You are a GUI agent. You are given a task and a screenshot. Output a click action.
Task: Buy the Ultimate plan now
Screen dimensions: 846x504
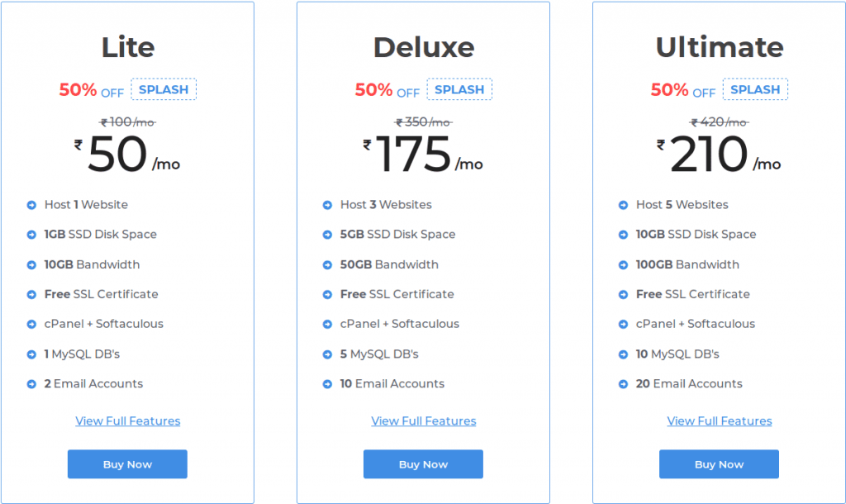[x=719, y=464]
